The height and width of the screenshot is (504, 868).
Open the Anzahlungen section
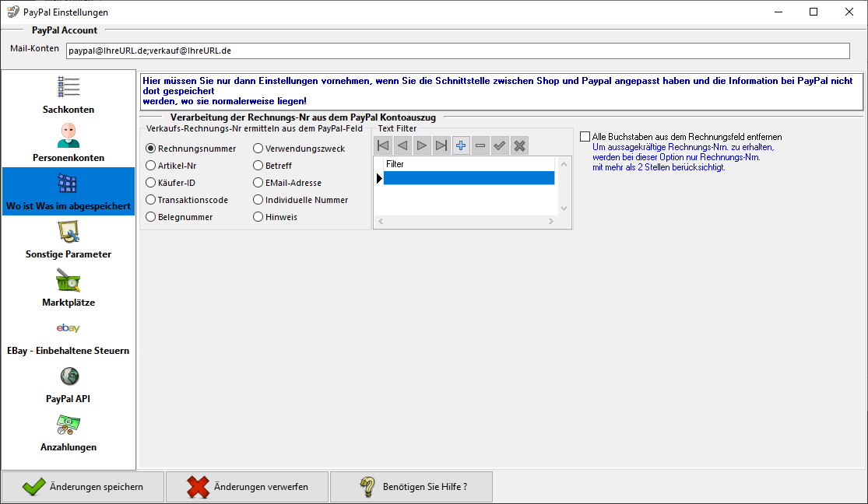tap(69, 432)
